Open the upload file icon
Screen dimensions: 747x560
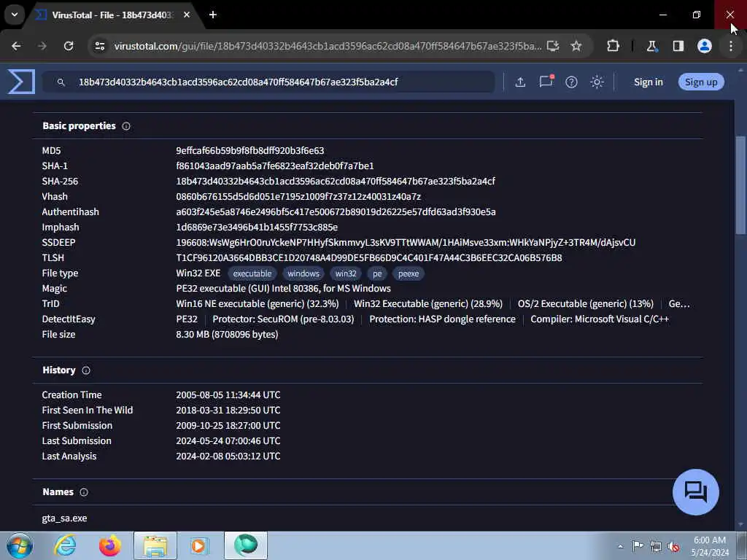[x=520, y=82]
